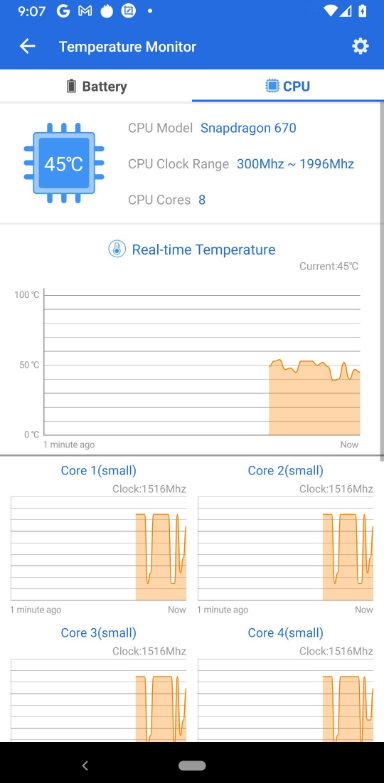Tap the Snapdragon 670 model value

(x=248, y=128)
